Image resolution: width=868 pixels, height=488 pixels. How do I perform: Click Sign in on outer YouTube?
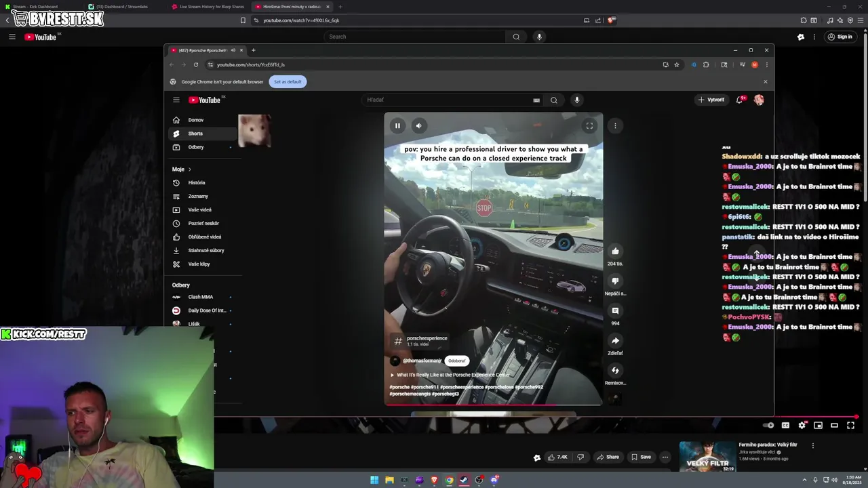(x=840, y=37)
